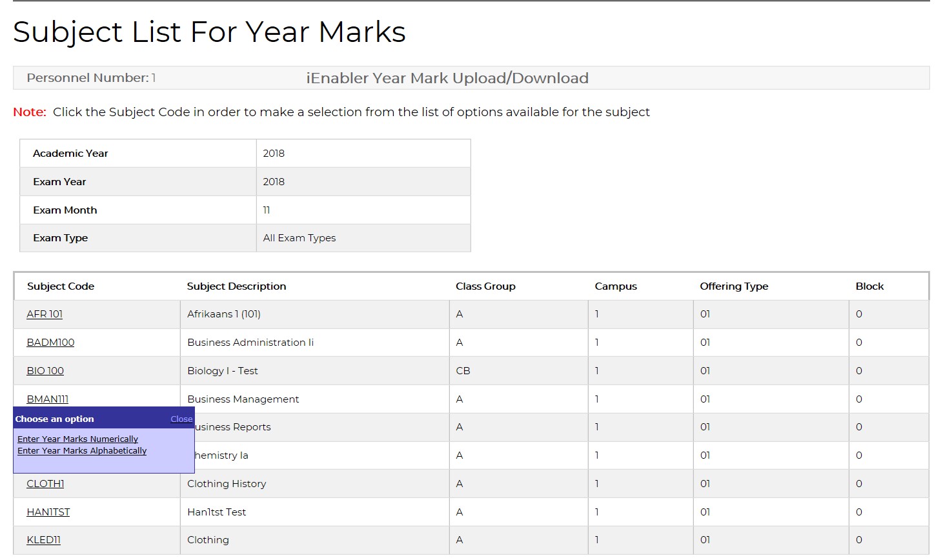Click the Academic Year value 2018
The height and width of the screenshot is (560, 943).
click(x=274, y=153)
